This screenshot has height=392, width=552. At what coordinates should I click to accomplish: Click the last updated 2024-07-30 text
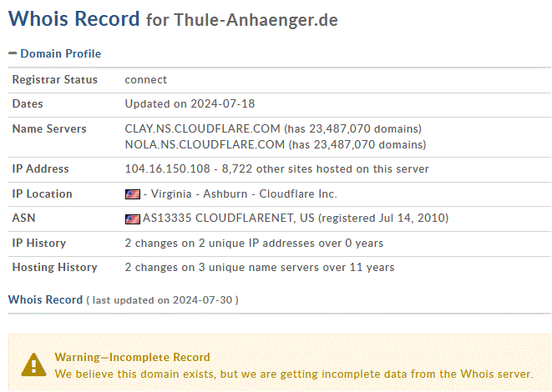[x=162, y=300]
